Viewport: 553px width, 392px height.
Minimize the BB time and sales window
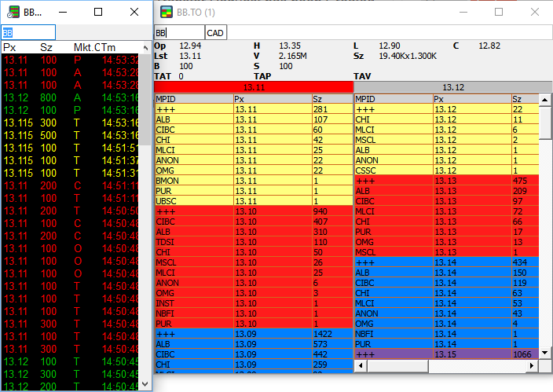(x=63, y=13)
